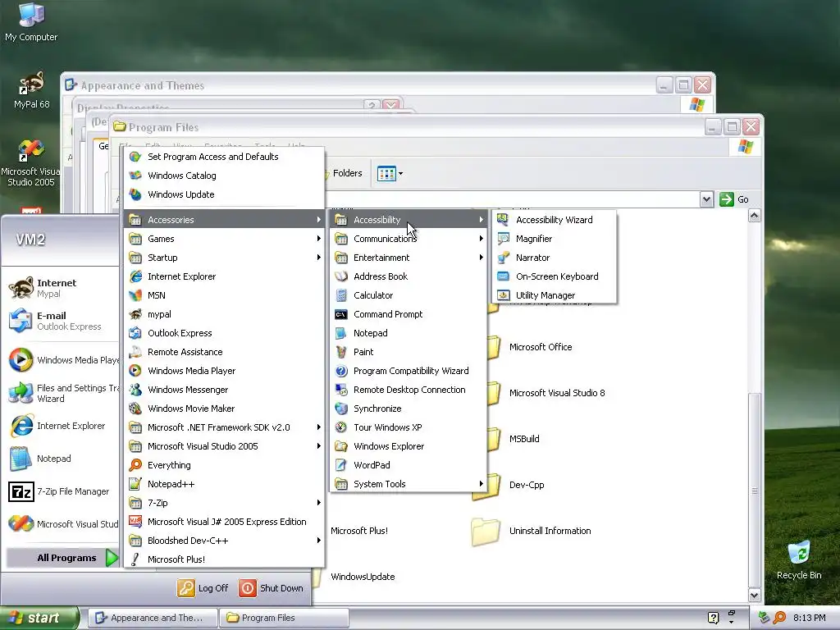Launch Magnifier from Accessibility menu
The height and width of the screenshot is (630, 840).
tap(554, 239)
